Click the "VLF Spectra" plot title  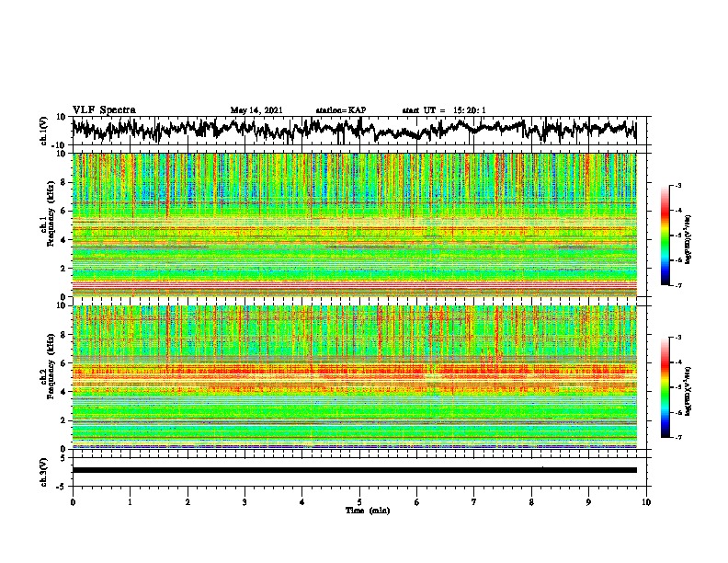pyautogui.click(x=104, y=109)
